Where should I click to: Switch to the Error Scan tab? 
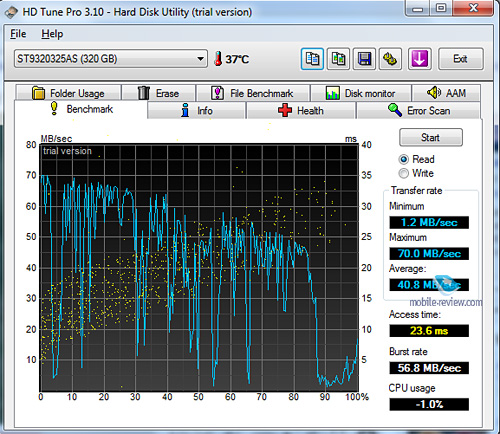point(419,110)
